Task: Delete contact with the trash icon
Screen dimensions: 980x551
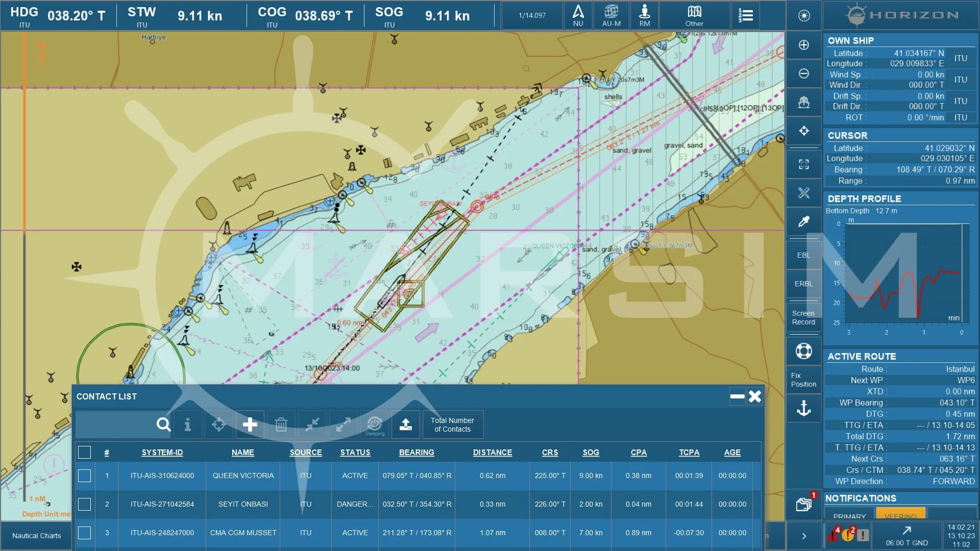Action: (x=281, y=424)
